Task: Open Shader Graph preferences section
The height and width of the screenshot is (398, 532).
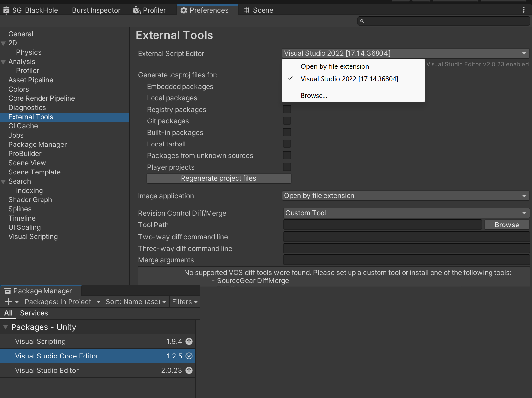Action: coord(65,200)
